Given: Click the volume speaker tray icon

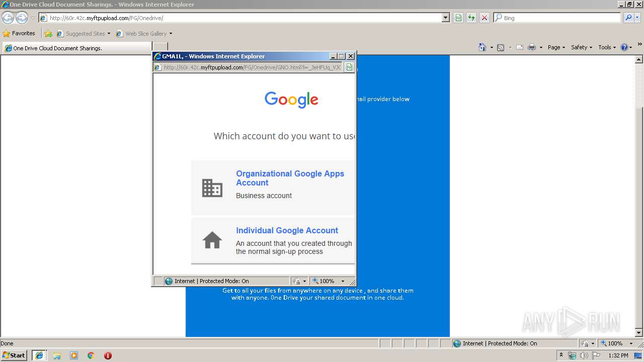Looking at the screenshot, I should point(584,355).
